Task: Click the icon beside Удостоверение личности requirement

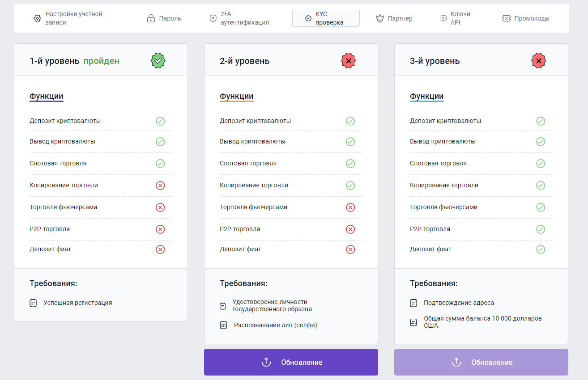Action: tap(223, 306)
